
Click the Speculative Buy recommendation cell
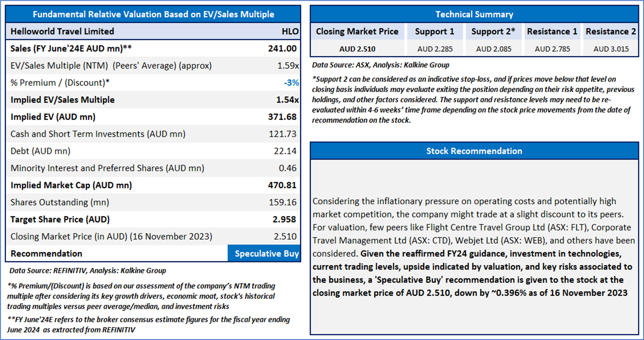coord(266,254)
